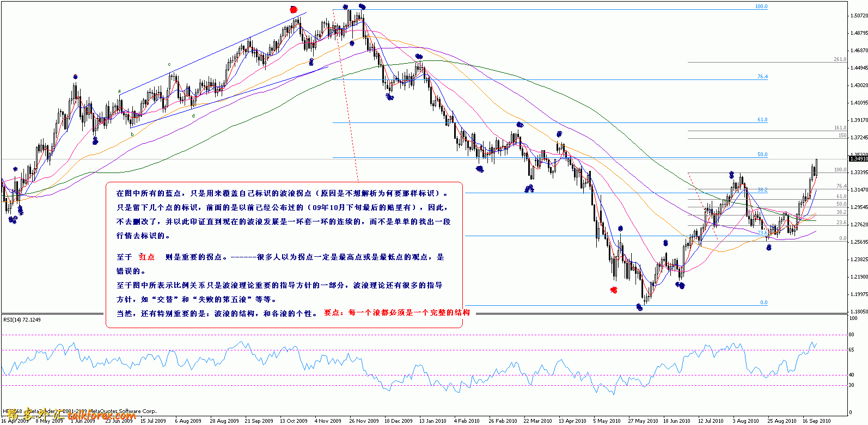Click price scale value 1.19975
The height and width of the screenshot is (425, 868).
pos(859,294)
